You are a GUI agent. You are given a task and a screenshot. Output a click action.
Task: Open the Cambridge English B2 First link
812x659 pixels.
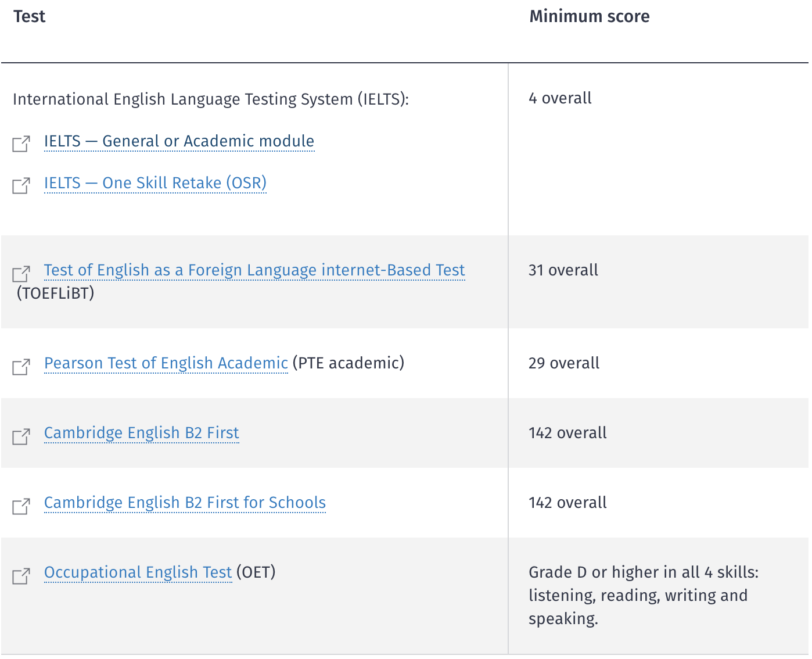pyautogui.click(x=141, y=433)
